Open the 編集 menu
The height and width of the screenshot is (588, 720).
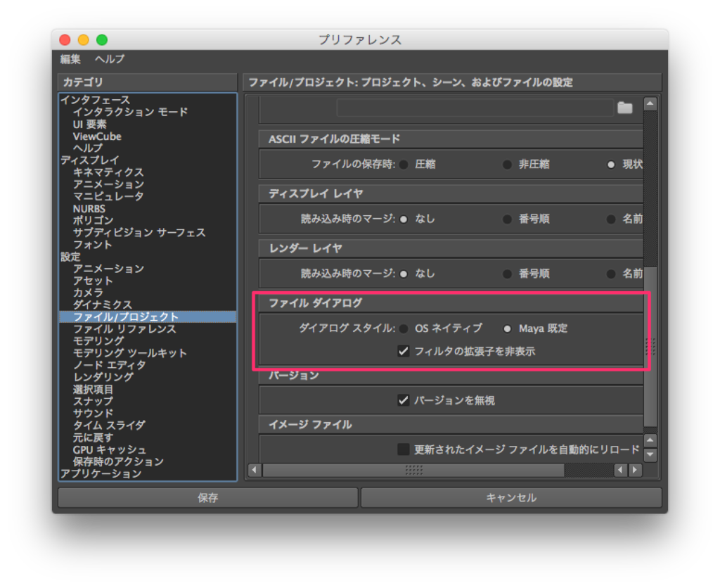tap(69, 60)
